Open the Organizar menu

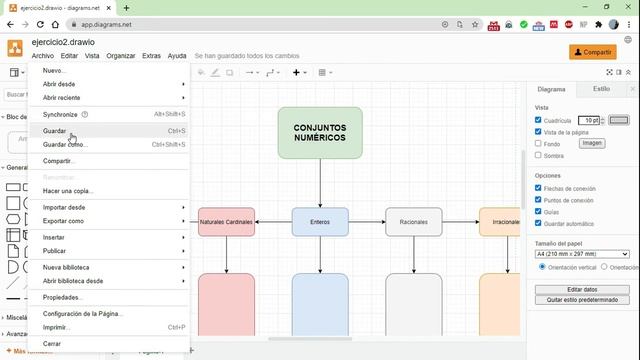(x=120, y=56)
